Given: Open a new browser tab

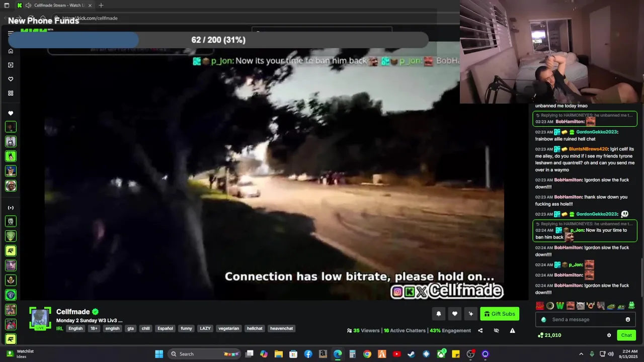Looking at the screenshot, I should pyautogui.click(x=101, y=6).
